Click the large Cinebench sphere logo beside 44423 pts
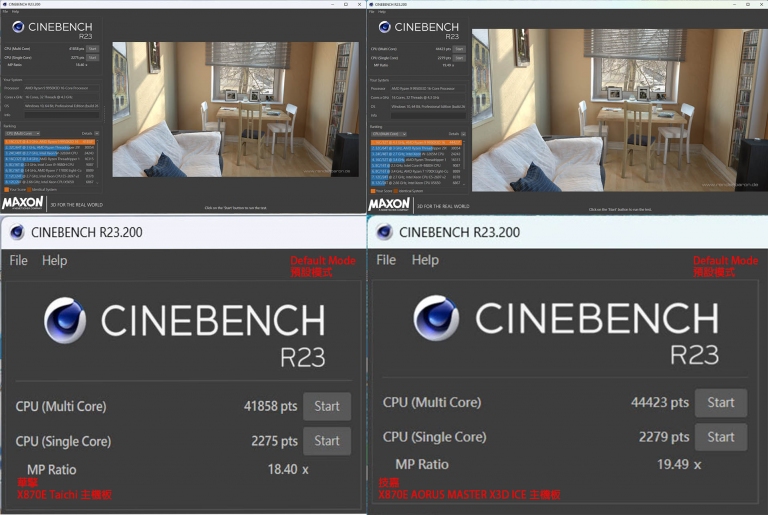768x515 pixels. click(437, 319)
